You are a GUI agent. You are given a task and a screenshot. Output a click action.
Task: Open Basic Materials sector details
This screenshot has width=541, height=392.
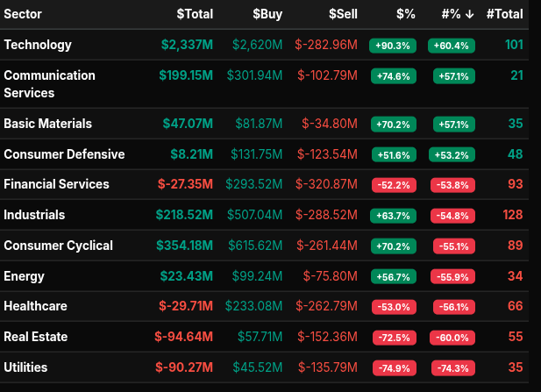(x=47, y=124)
